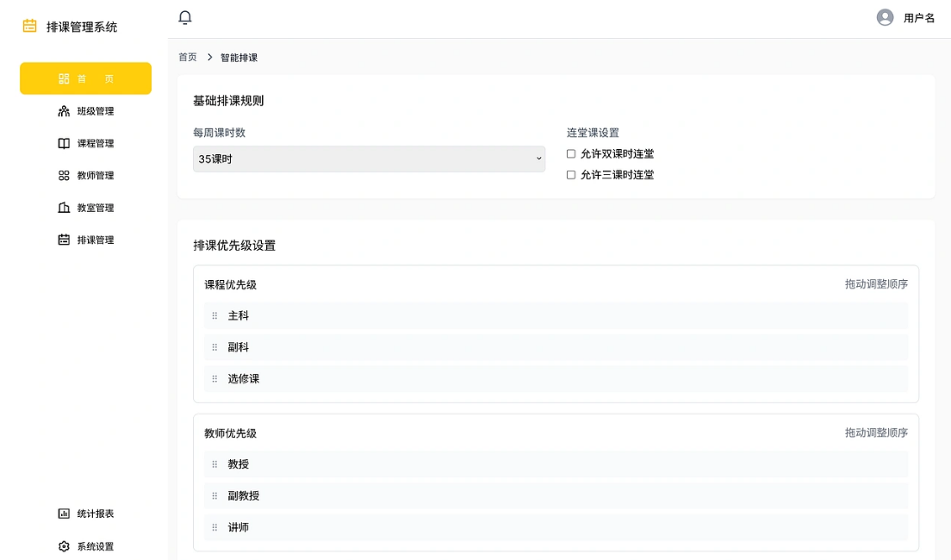Click the notification bell icon
This screenshot has height=560, width=951.
pos(184,16)
